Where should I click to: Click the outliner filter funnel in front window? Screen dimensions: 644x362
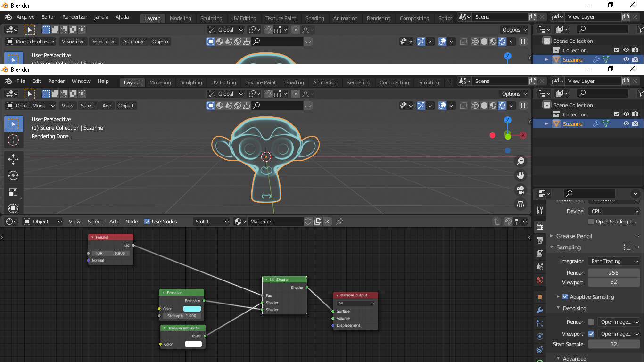pyautogui.click(x=640, y=93)
